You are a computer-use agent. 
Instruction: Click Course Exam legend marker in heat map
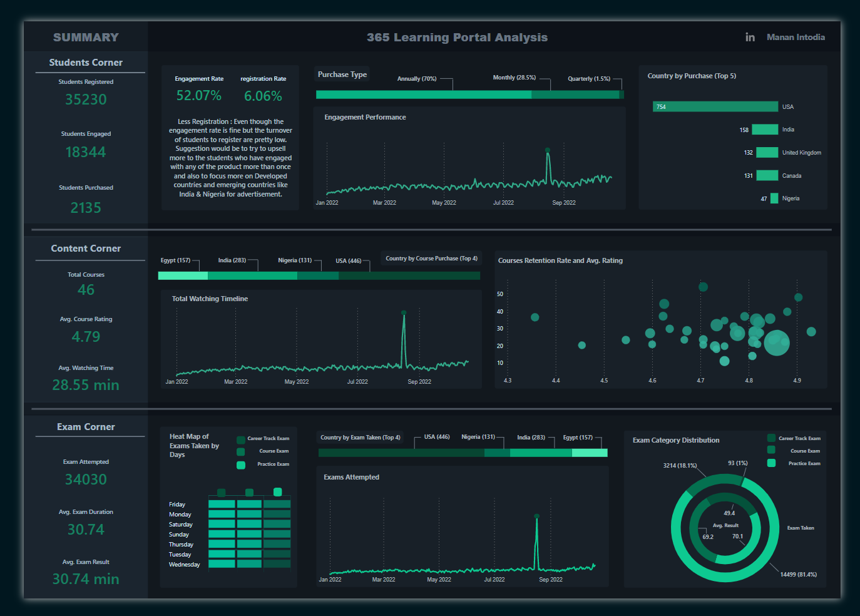click(240, 451)
